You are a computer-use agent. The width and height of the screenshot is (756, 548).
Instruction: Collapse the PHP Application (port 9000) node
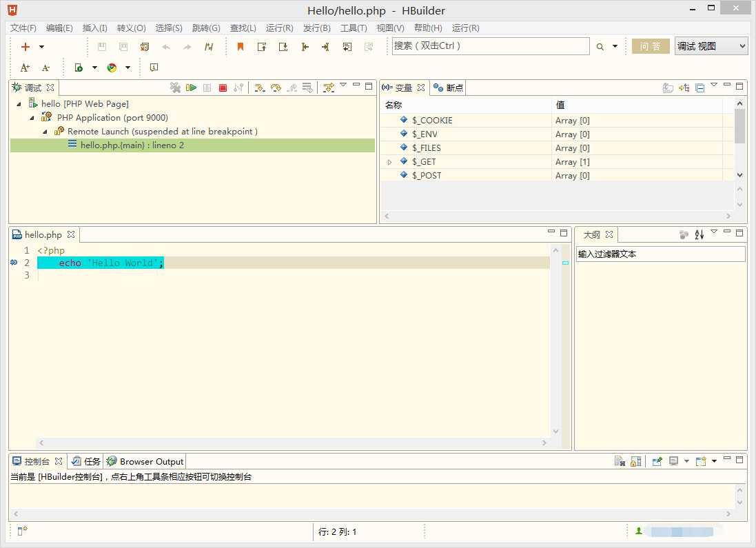tap(32, 118)
